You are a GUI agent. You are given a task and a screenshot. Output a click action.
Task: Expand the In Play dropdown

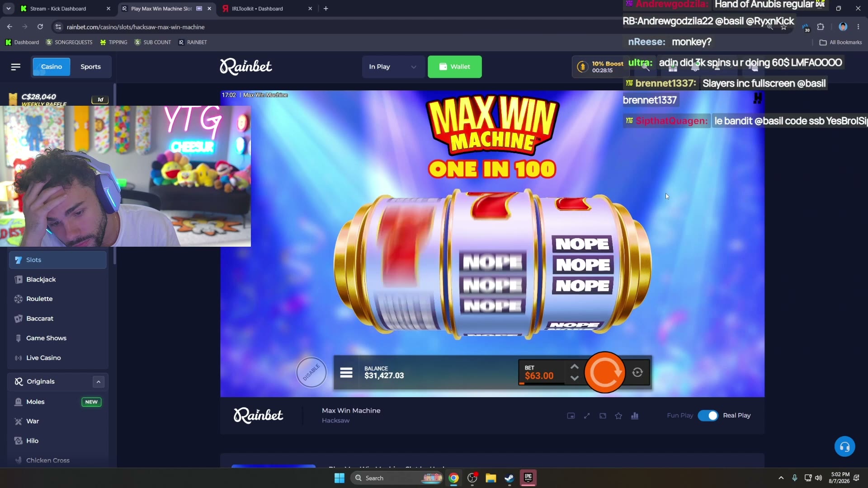click(393, 67)
